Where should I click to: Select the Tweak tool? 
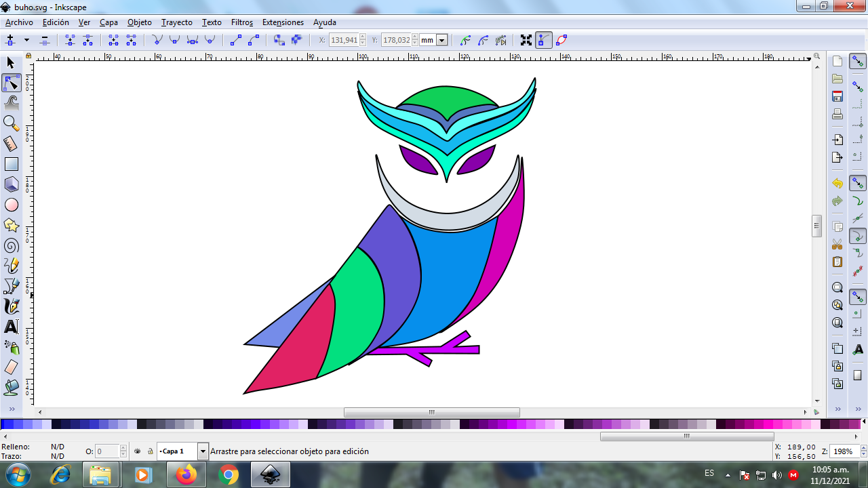[11, 103]
